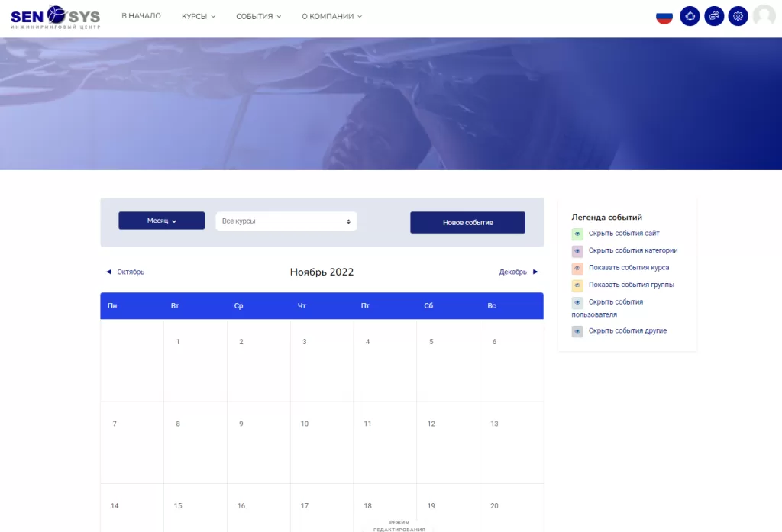Image resolution: width=782 pixels, height=532 pixels.
Task: Open the Месяц view dropdown
Action: point(162,221)
